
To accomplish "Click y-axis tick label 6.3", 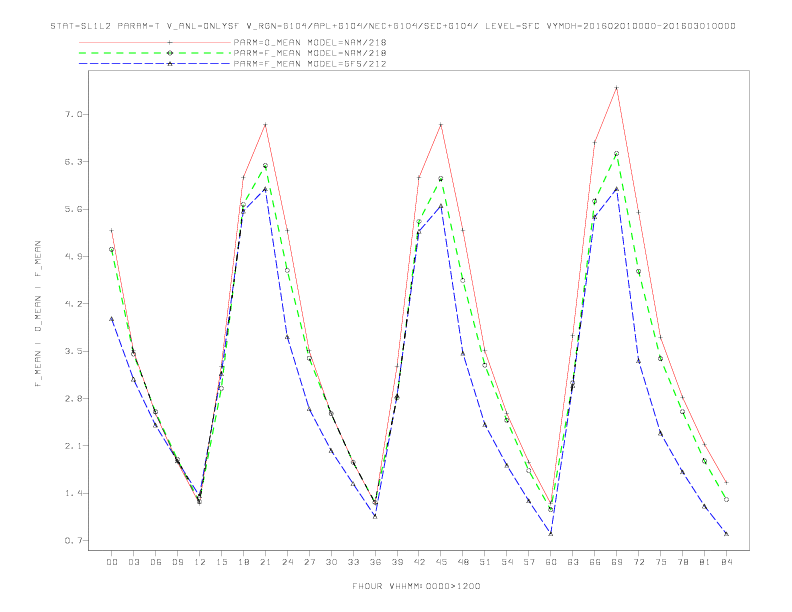I will pos(73,162).
